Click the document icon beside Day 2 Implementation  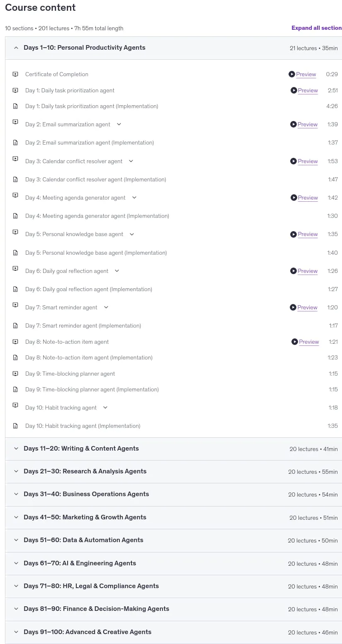(x=15, y=142)
